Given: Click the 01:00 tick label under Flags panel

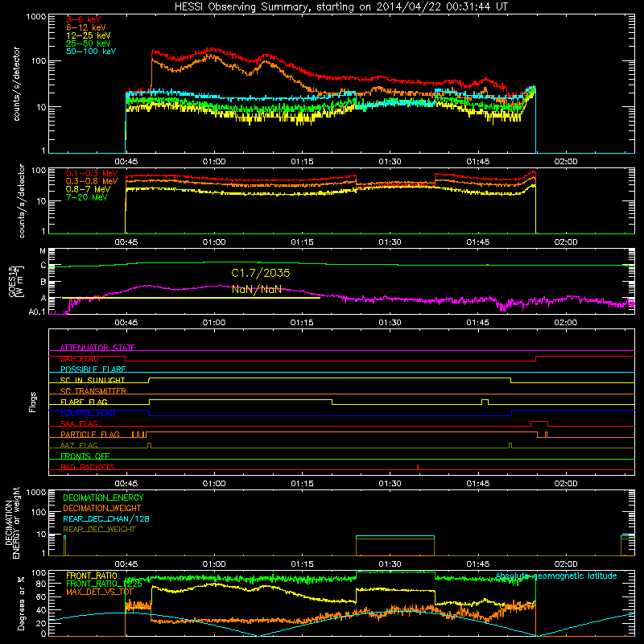Looking at the screenshot, I should [214, 484].
